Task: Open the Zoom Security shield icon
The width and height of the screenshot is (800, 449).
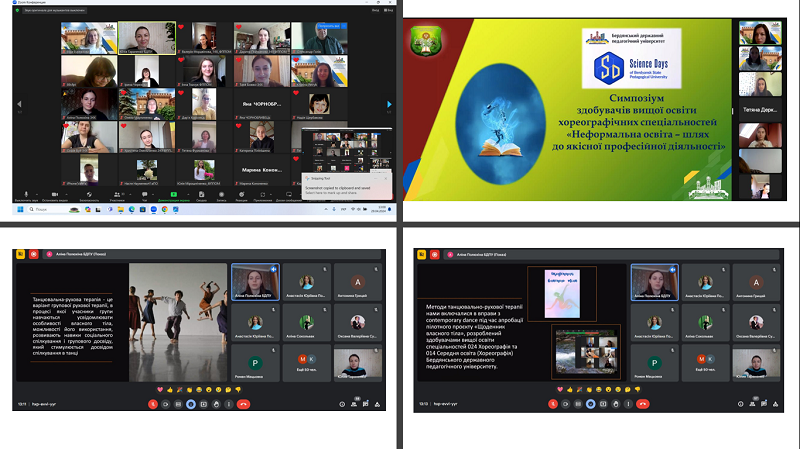Action: tap(87, 195)
